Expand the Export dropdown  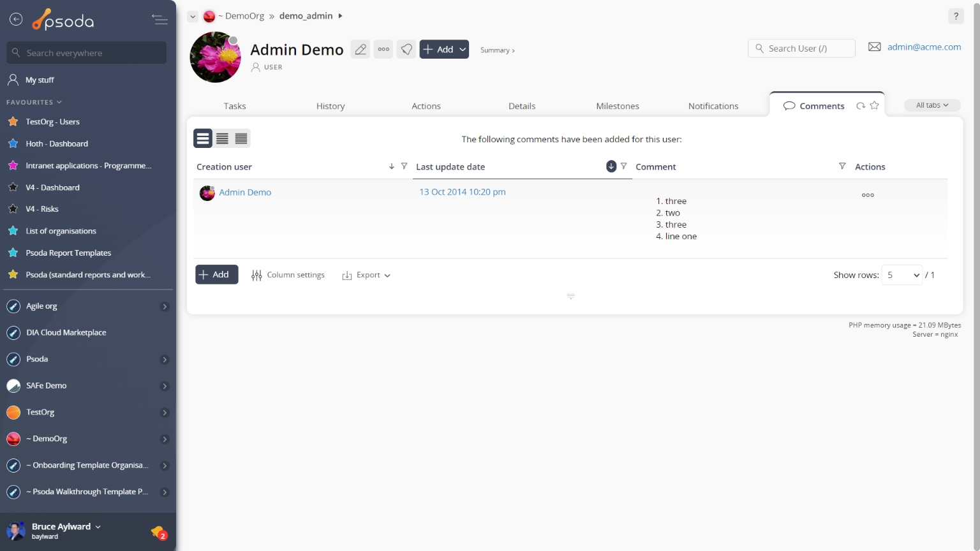(x=367, y=275)
